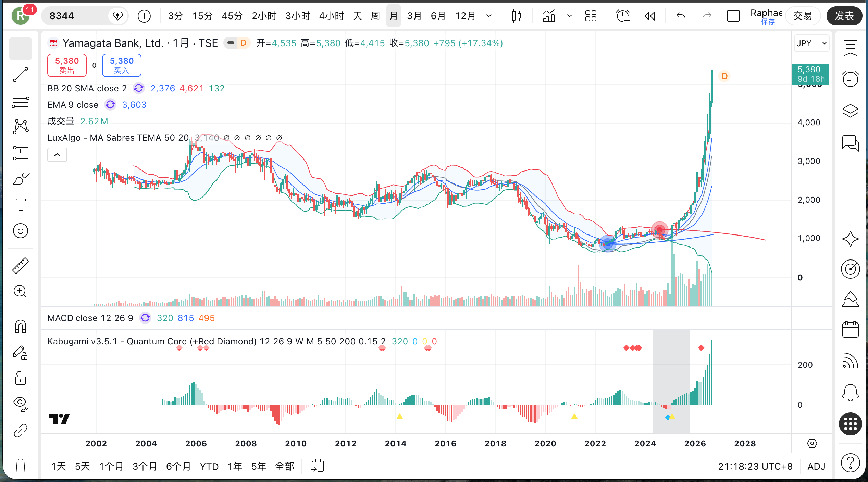This screenshot has width=868, height=482.
Task: Select the crosshair cursor tool
Action: (21, 49)
